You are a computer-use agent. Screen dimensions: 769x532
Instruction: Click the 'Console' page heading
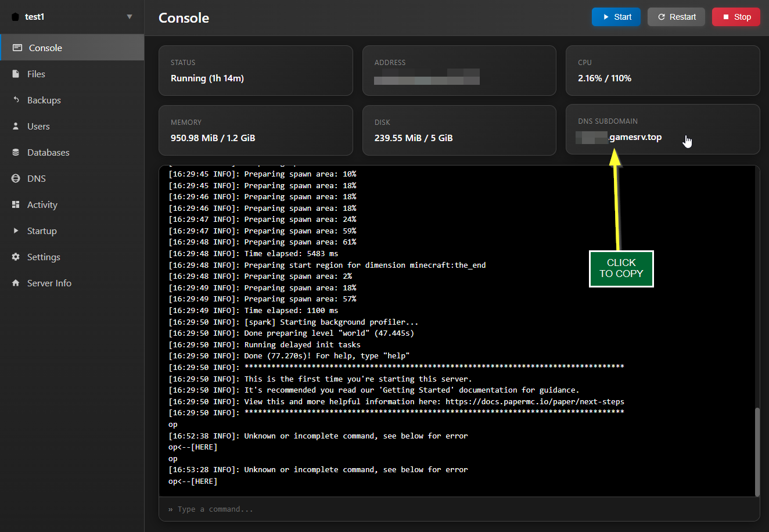coord(184,17)
